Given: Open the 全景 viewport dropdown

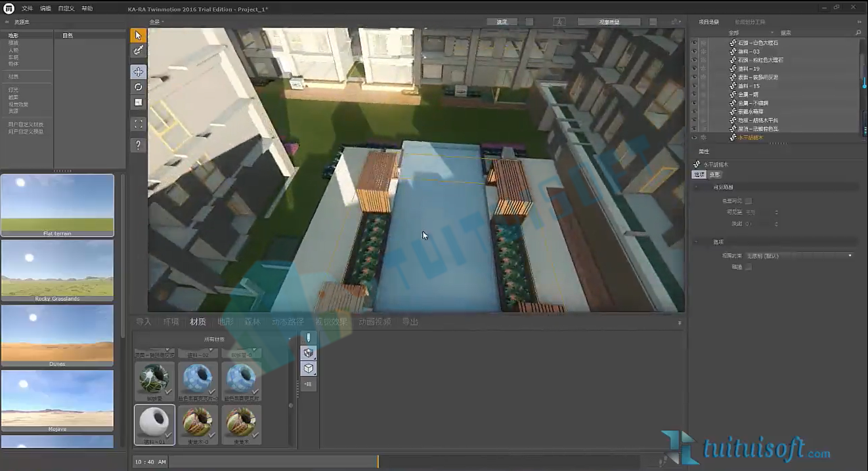Looking at the screenshot, I should pos(156,22).
